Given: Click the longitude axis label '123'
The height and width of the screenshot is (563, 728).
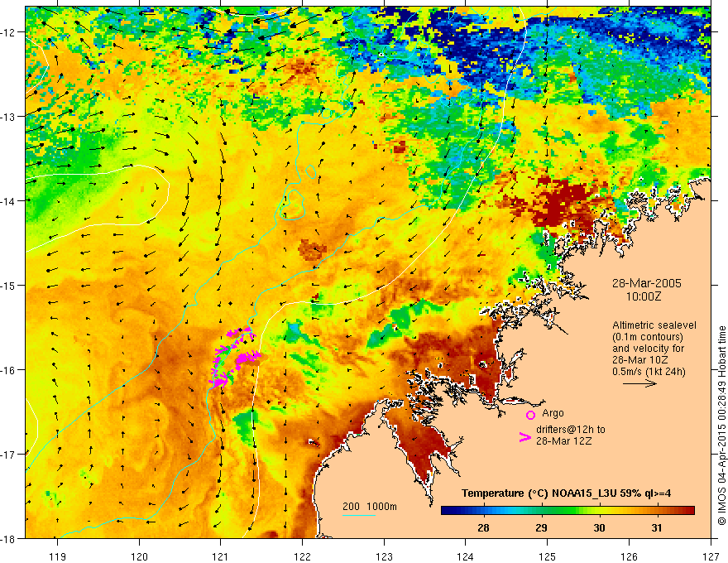Looking at the screenshot, I should pos(384,556).
